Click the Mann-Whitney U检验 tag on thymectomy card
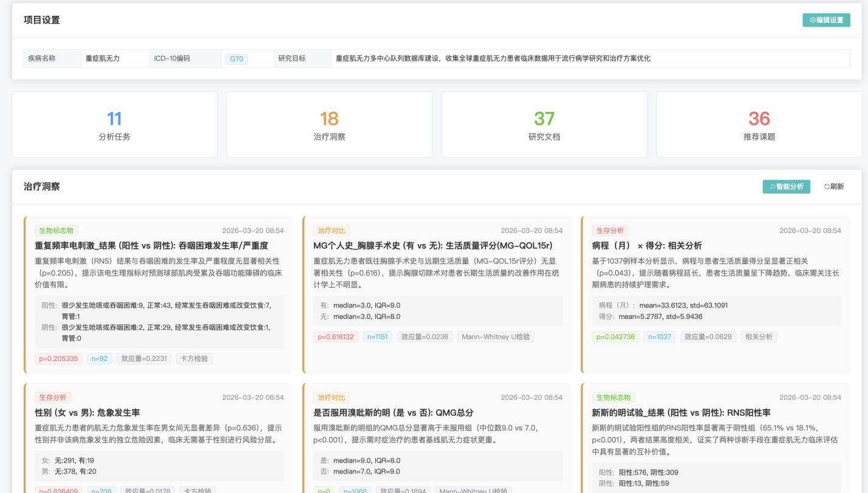Screen dimensions: 868x493 point(496,337)
